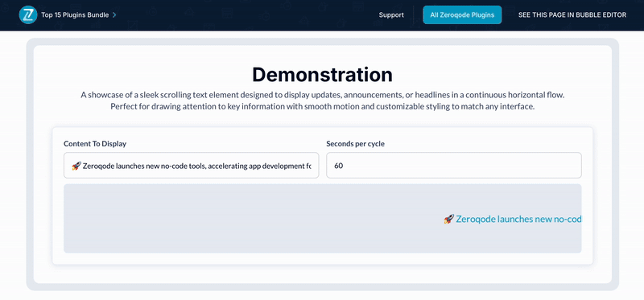644x300 pixels.
Task: Click the Demonstration heading
Action: [323, 75]
